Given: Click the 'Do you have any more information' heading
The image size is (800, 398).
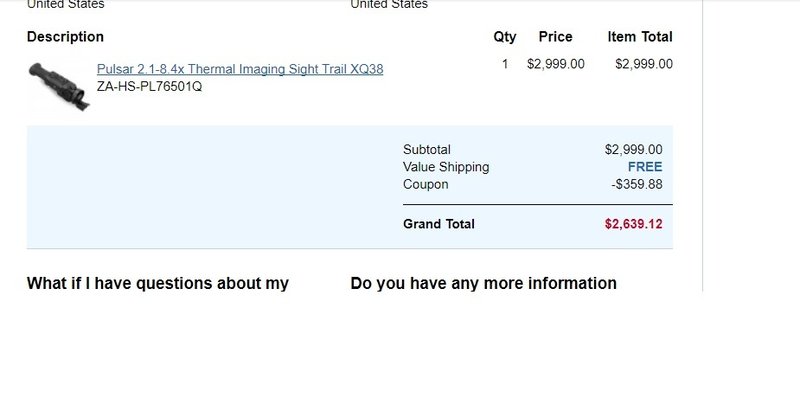Looking at the screenshot, I should [x=483, y=283].
